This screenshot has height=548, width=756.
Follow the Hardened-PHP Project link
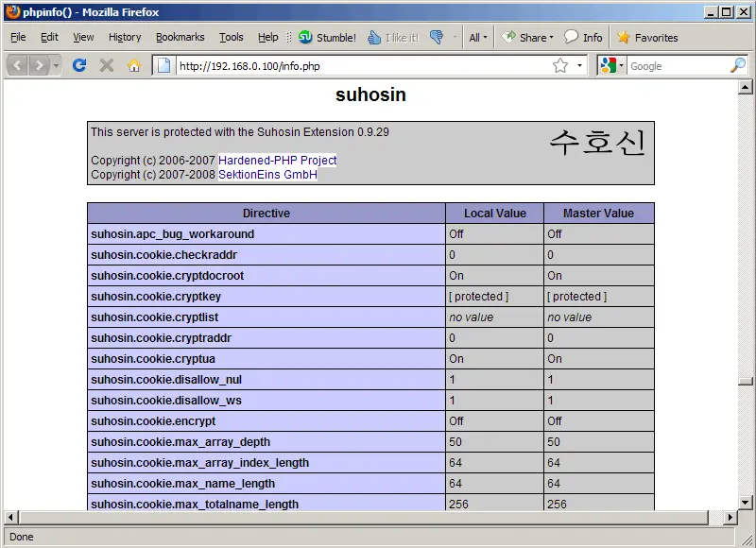[277, 161]
